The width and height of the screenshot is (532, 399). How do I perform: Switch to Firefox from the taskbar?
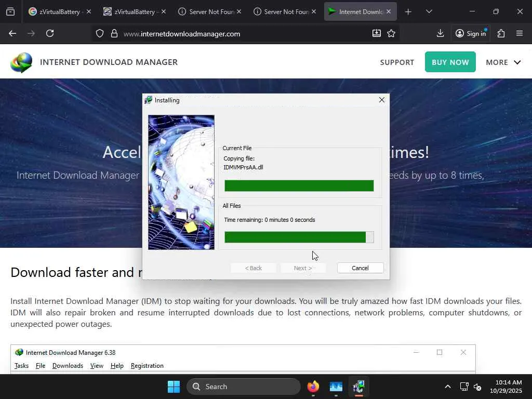pyautogui.click(x=313, y=387)
